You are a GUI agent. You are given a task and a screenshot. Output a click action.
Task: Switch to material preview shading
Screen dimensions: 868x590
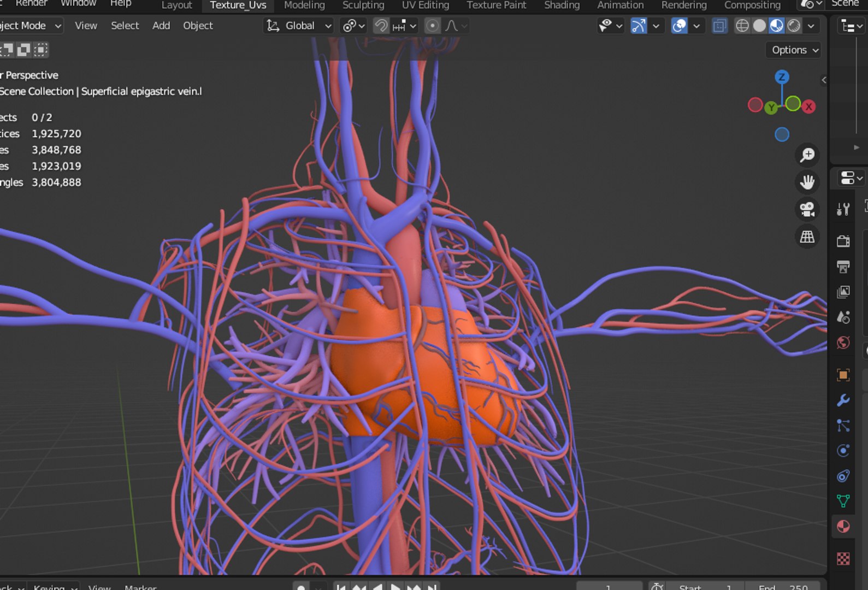click(776, 26)
